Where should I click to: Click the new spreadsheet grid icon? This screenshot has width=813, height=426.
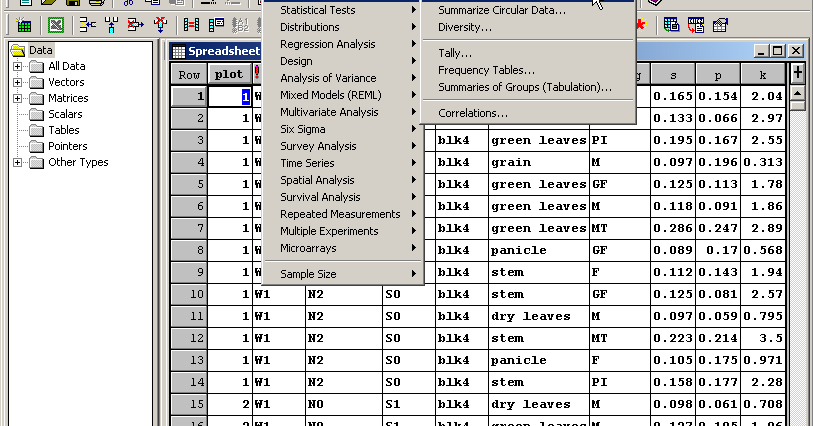(x=23, y=24)
